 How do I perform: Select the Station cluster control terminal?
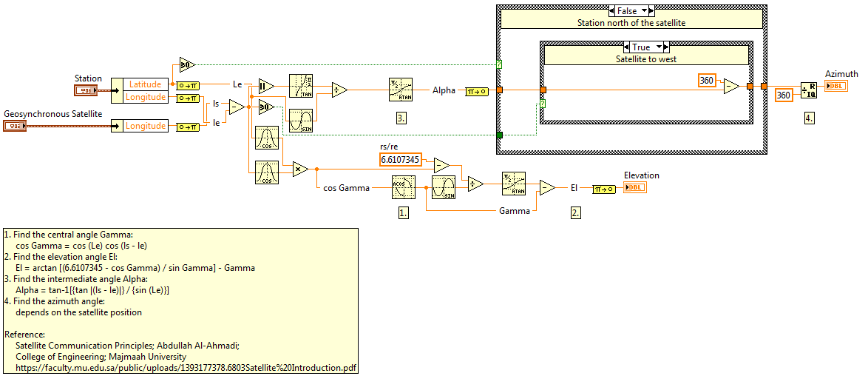coord(85,90)
